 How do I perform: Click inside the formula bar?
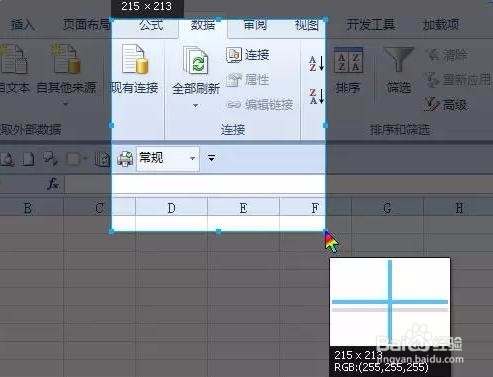278,184
